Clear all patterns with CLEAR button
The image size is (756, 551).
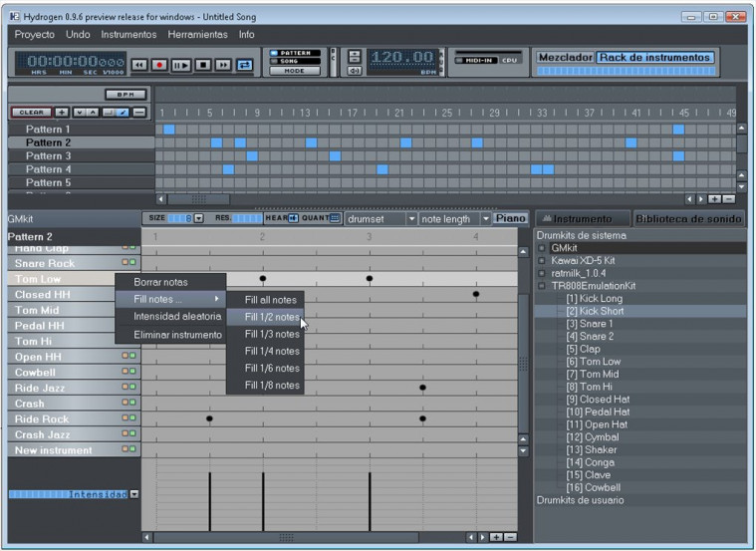coord(31,113)
